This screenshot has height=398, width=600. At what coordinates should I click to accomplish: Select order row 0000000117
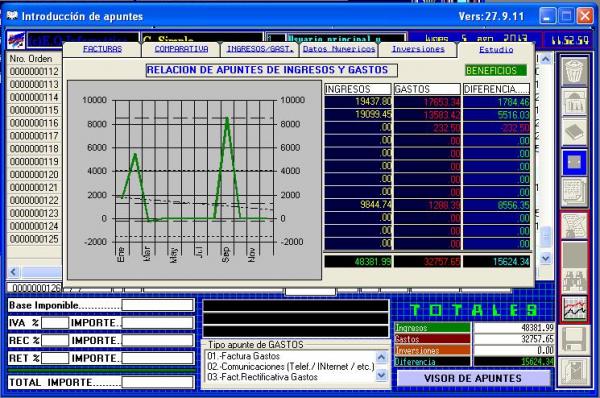(34, 136)
